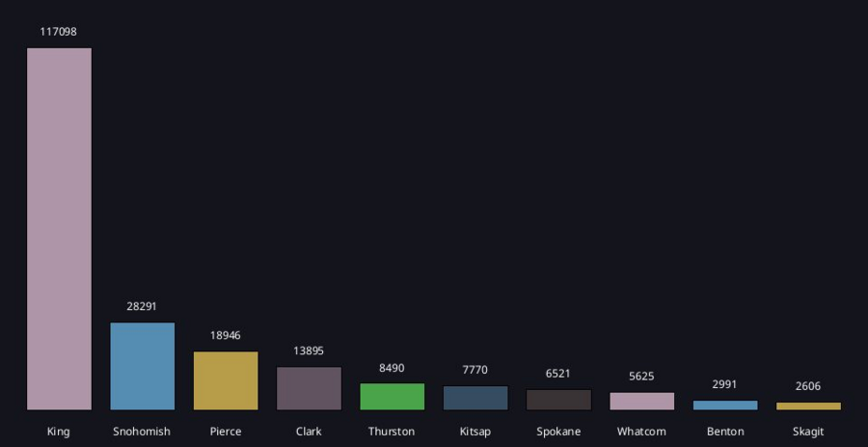
Task: Select the Clark county bar
Action: pyautogui.click(x=309, y=388)
